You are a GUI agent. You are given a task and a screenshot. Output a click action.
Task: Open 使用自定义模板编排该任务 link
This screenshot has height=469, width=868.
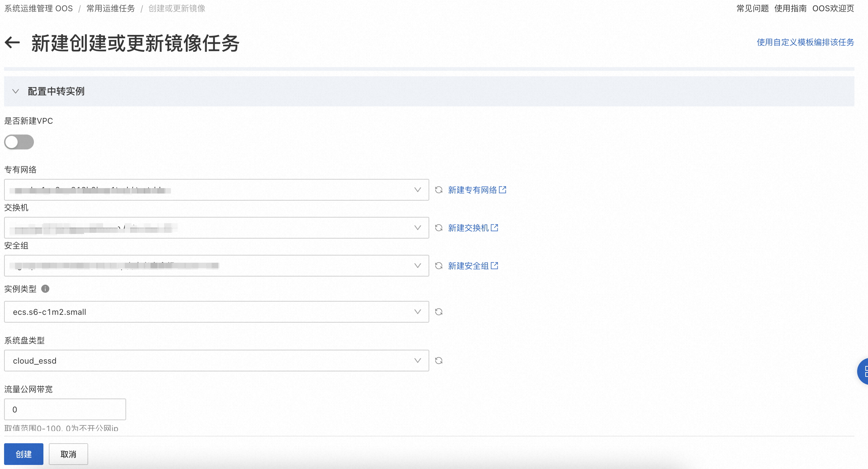(805, 42)
